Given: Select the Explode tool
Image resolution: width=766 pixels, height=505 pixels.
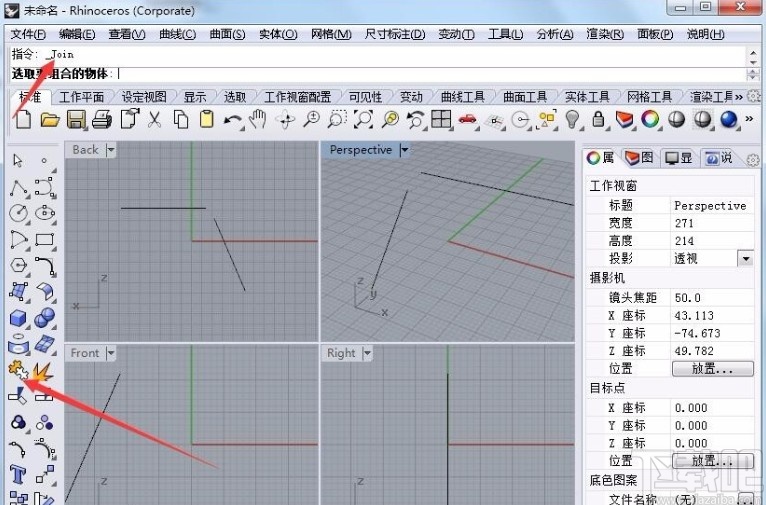Looking at the screenshot, I should tap(43, 371).
